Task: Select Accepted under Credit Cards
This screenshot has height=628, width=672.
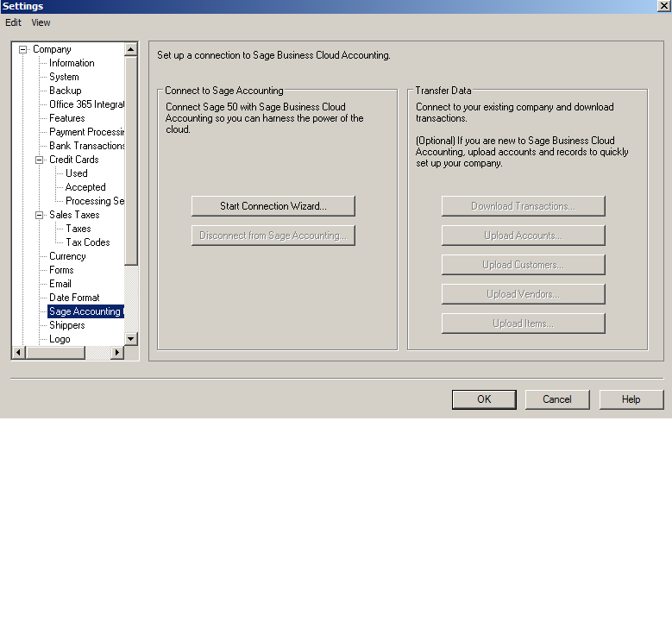Action: click(85, 187)
